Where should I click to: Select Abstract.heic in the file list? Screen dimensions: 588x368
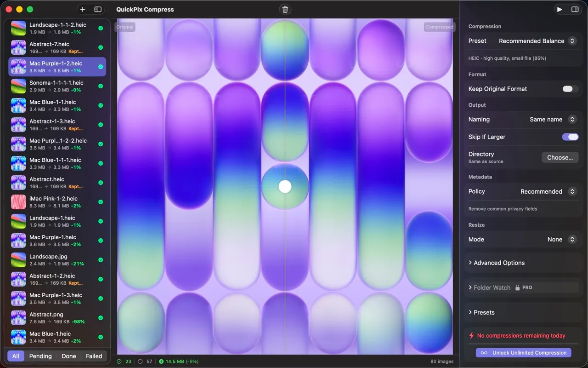point(57,183)
